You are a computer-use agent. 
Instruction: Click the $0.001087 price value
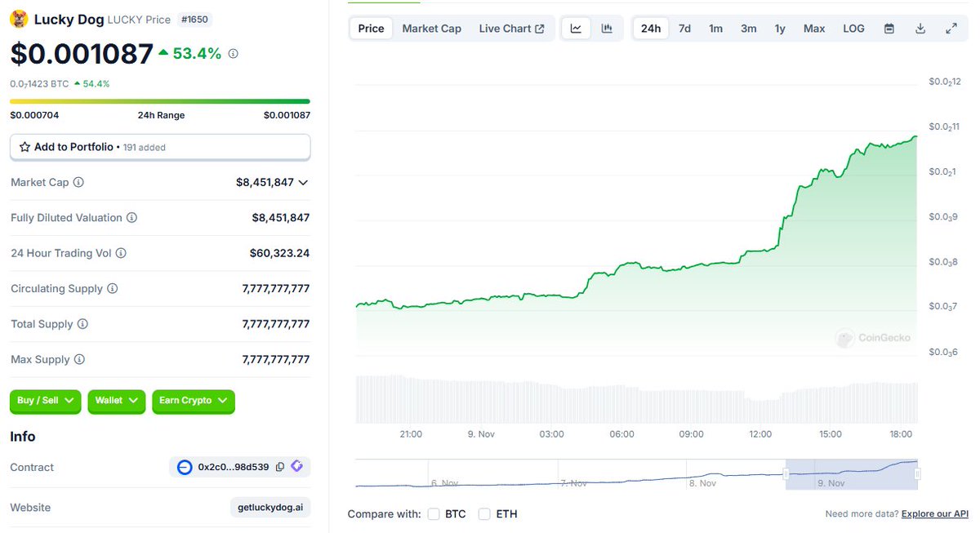(82, 54)
